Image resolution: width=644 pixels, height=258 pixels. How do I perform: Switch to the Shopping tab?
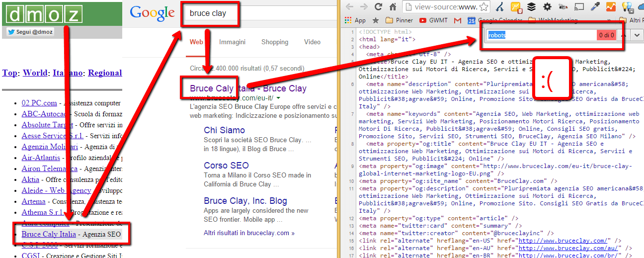(x=275, y=42)
